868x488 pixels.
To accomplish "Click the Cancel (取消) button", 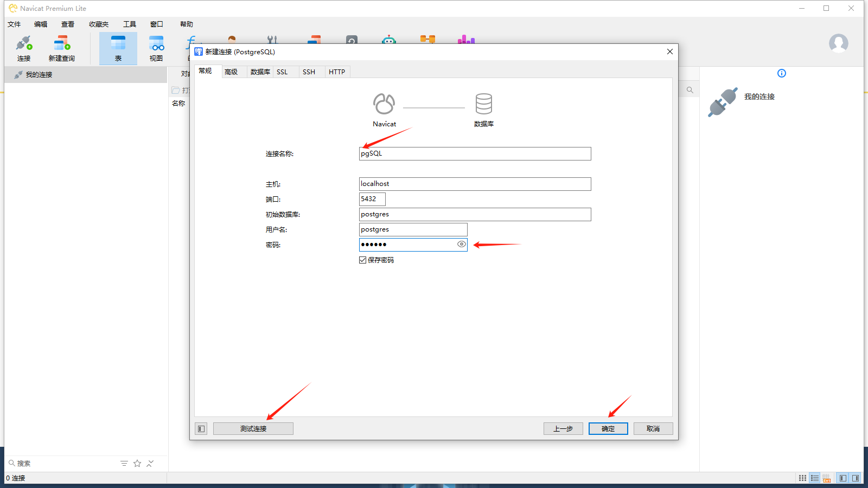I will 653,429.
